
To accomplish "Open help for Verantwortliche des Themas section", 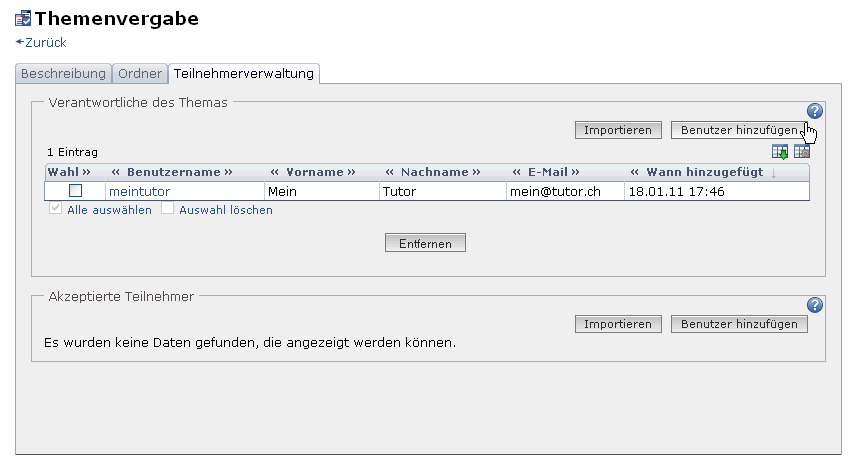I will 814,111.
